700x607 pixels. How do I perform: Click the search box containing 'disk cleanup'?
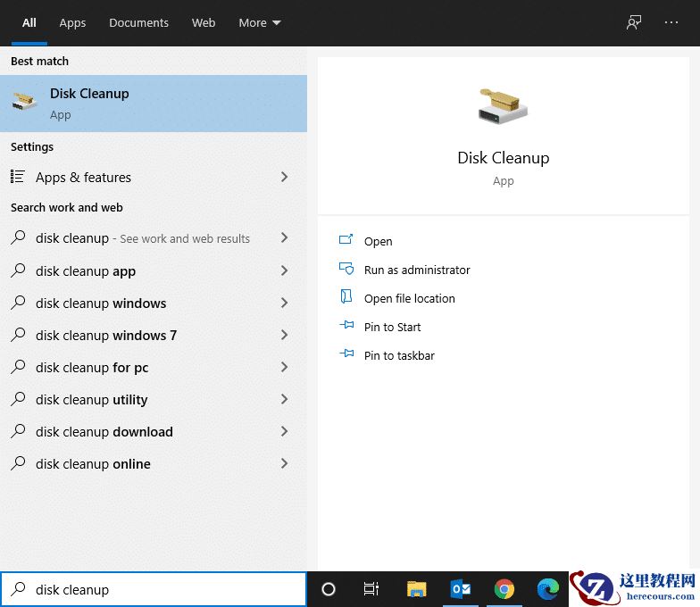pyautogui.click(x=161, y=589)
